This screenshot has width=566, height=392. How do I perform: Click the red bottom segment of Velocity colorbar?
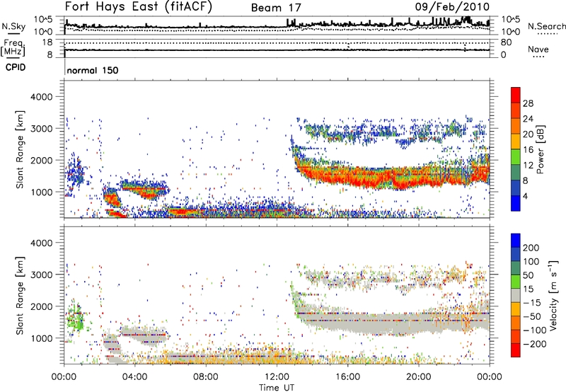coord(516,350)
